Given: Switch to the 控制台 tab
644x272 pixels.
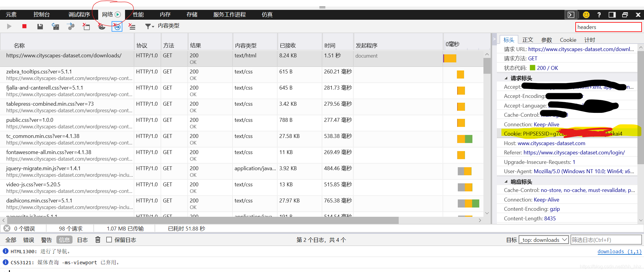Looking at the screenshot, I should (41, 15).
